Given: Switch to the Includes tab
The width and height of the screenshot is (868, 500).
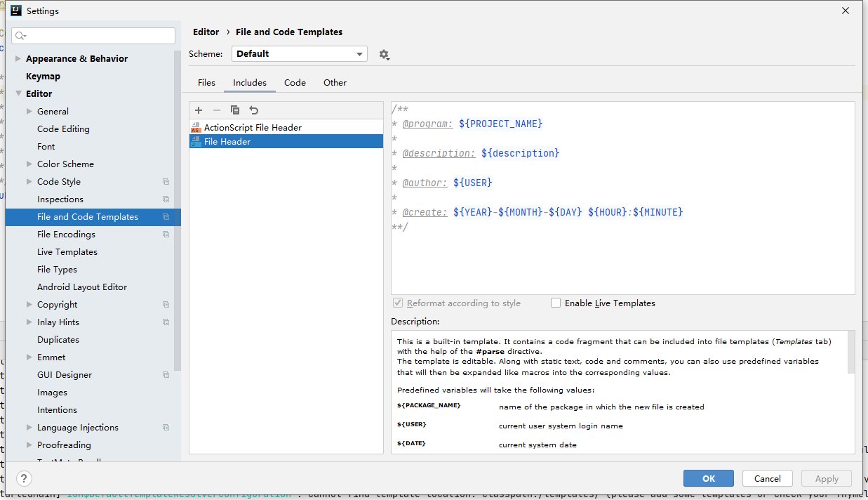Looking at the screenshot, I should (250, 83).
